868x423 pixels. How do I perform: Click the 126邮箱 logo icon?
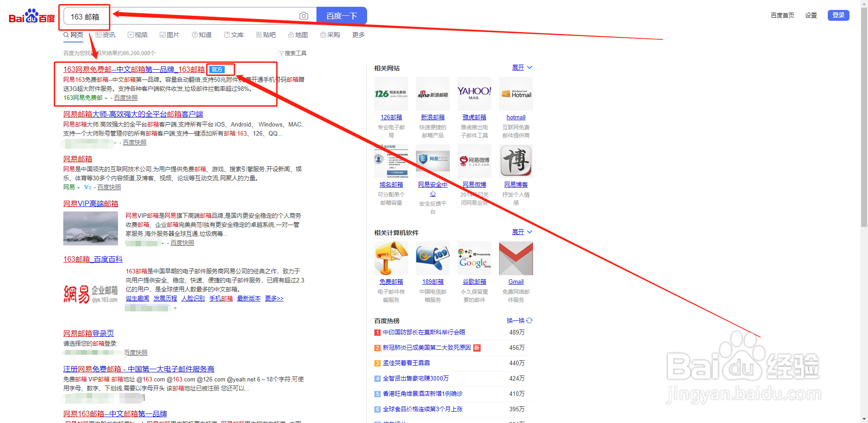point(391,94)
